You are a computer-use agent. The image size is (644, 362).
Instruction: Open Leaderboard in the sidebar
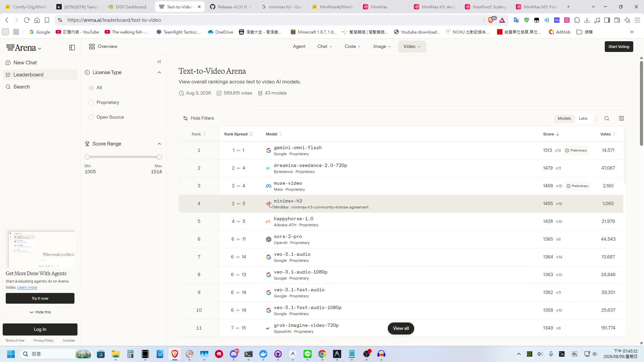click(x=40, y=75)
